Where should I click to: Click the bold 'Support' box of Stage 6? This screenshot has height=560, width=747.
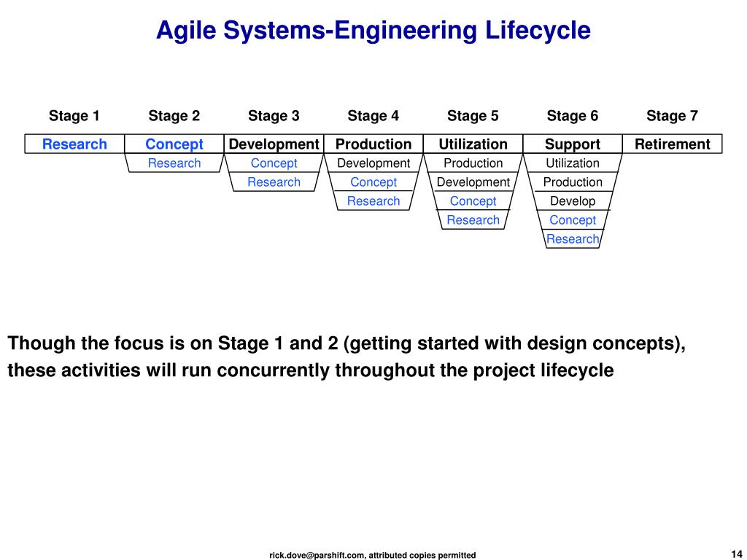[x=572, y=144]
